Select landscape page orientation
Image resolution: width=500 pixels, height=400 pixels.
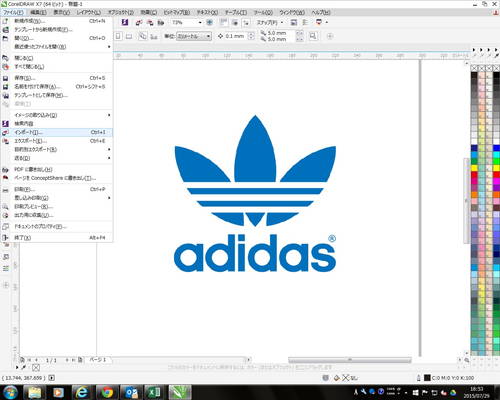[129, 36]
